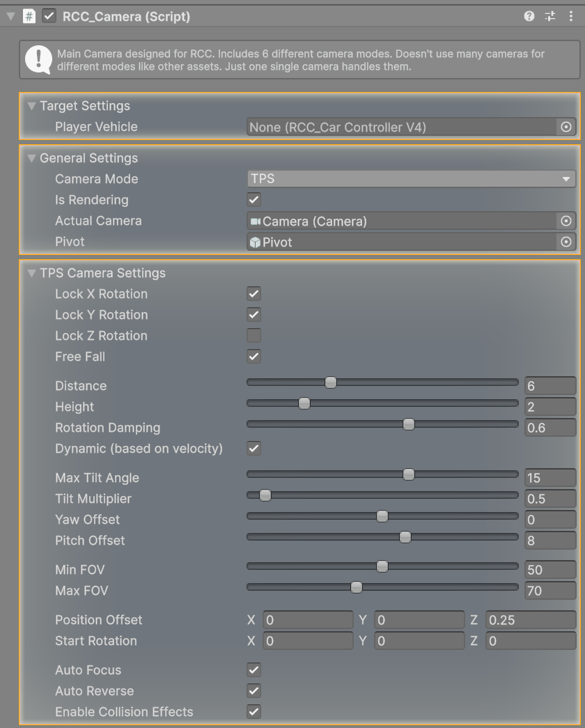585x728 pixels.
Task: Toggle the Free Fall checkbox
Action: (253, 357)
